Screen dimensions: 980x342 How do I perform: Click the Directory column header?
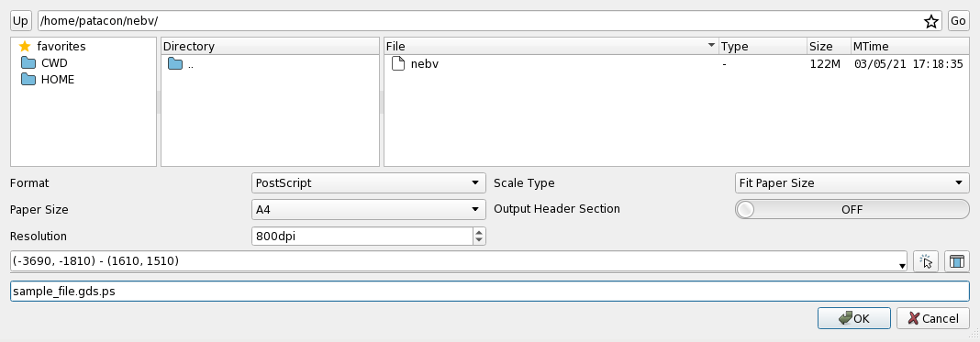point(270,46)
